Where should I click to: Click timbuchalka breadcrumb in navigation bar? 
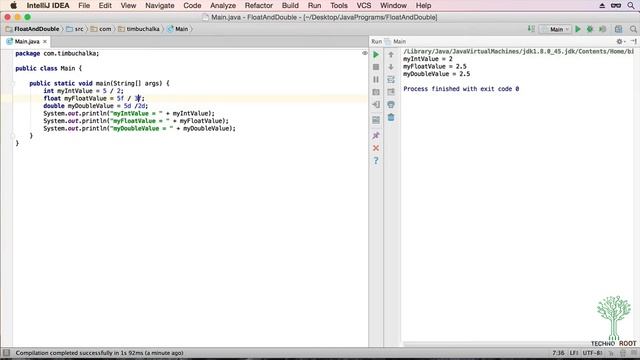[x=139, y=29]
